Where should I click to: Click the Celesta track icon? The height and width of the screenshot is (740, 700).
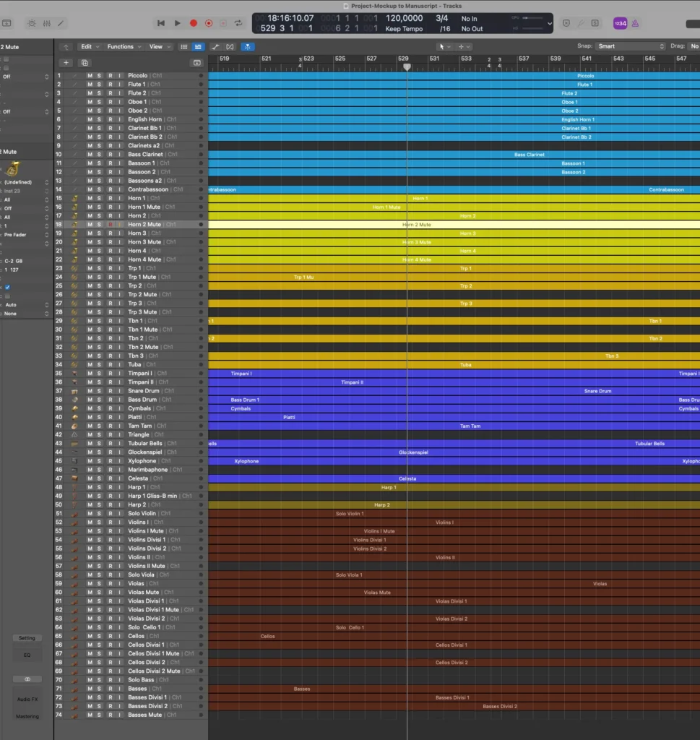(x=74, y=478)
